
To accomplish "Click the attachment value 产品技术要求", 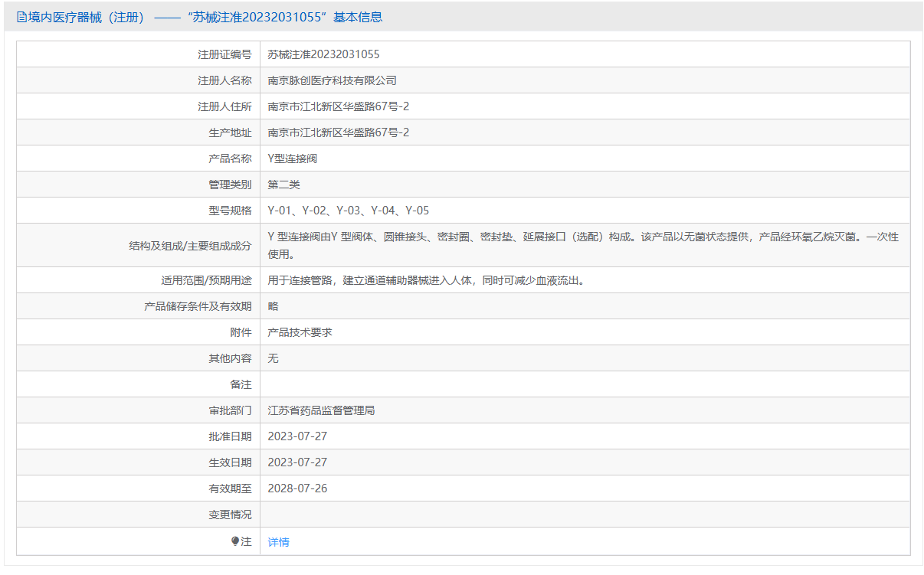I will pos(300,332).
